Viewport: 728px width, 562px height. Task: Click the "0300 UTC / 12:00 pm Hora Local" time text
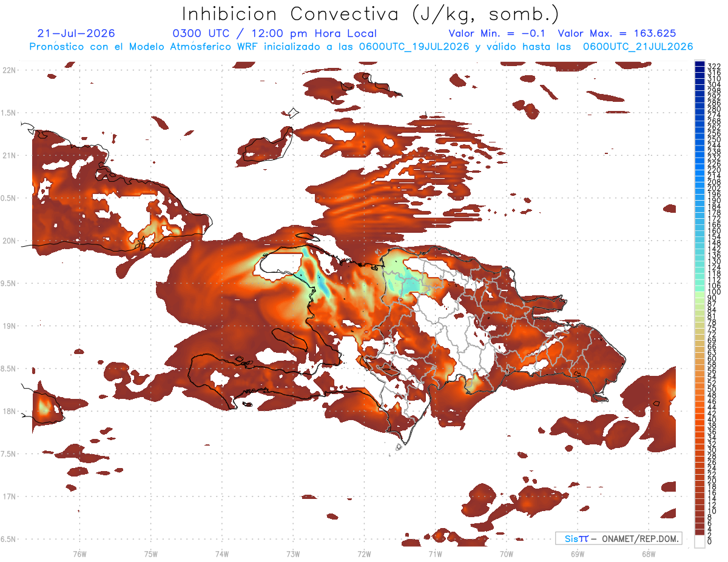click(274, 33)
